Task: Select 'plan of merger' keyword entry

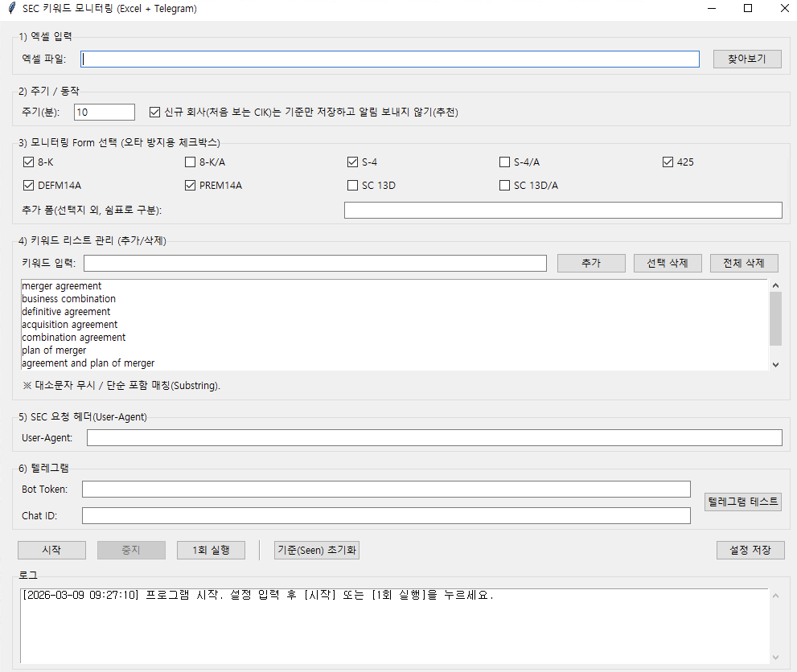Action: click(x=54, y=350)
